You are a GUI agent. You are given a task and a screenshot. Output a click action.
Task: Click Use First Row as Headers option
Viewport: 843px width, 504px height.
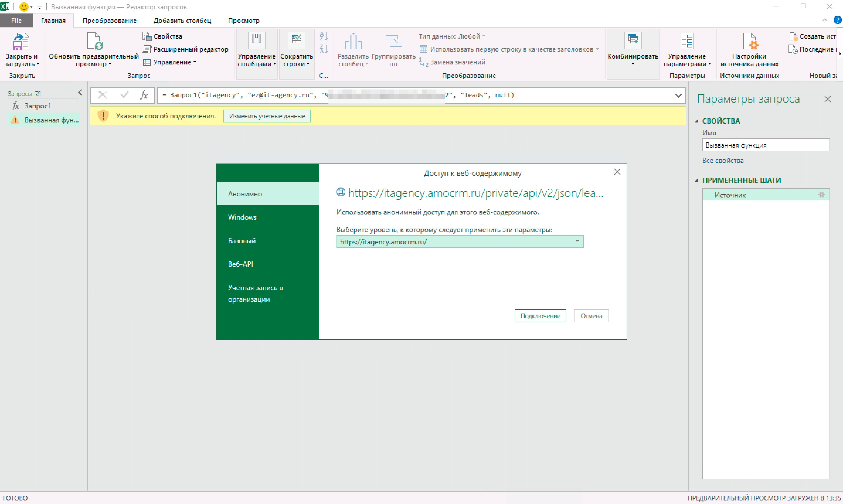click(509, 49)
